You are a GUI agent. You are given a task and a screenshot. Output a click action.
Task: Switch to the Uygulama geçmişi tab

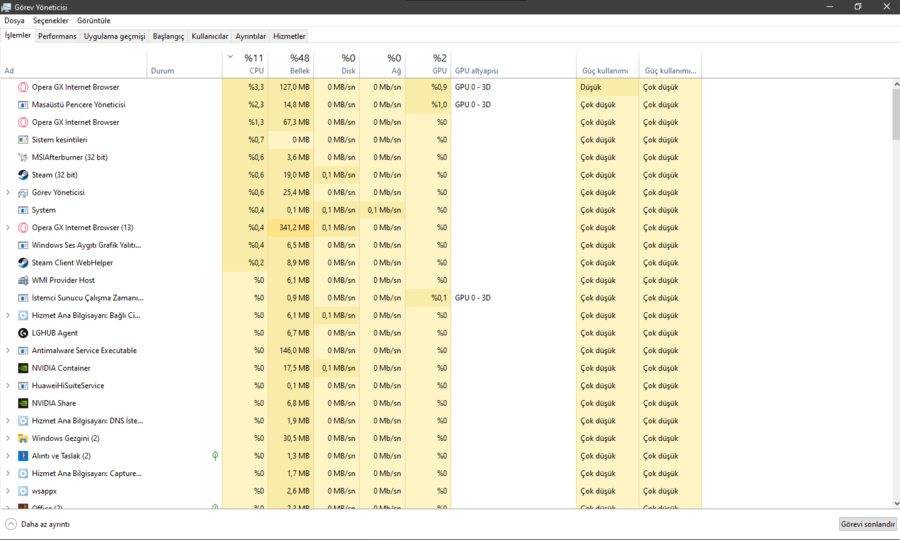coord(114,36)
